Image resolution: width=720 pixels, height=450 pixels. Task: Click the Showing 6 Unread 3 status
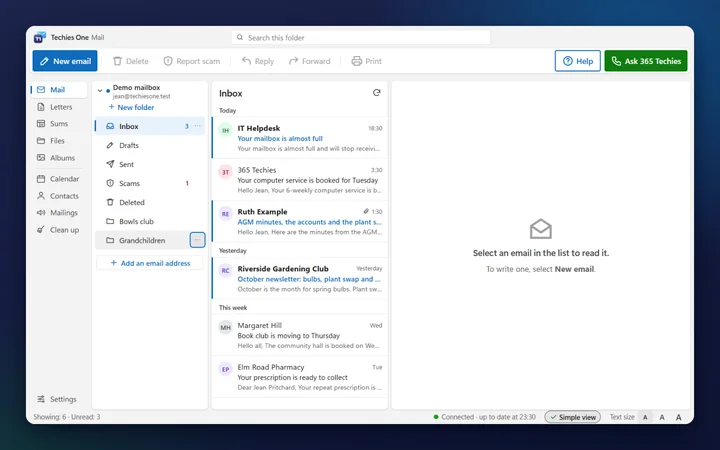click(x=67, y=417)
